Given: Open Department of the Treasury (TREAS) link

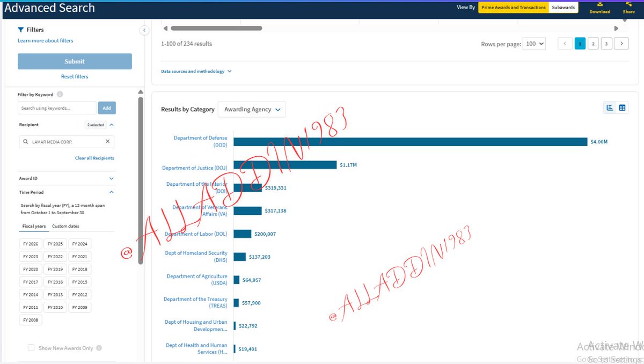Looking at the screenshot, I should pyautogui.click(x=195, y=303).
